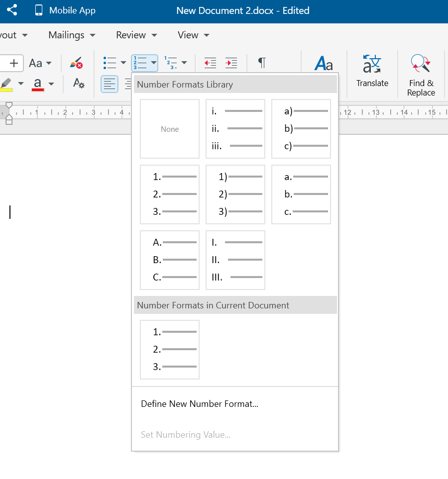Expand the highlight color dropdown arrow

point(21,84)
